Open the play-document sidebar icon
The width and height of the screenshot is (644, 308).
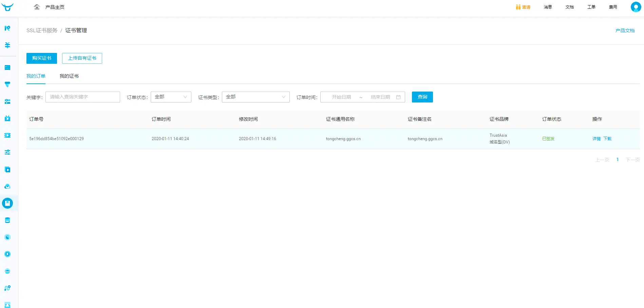point(7,169)
